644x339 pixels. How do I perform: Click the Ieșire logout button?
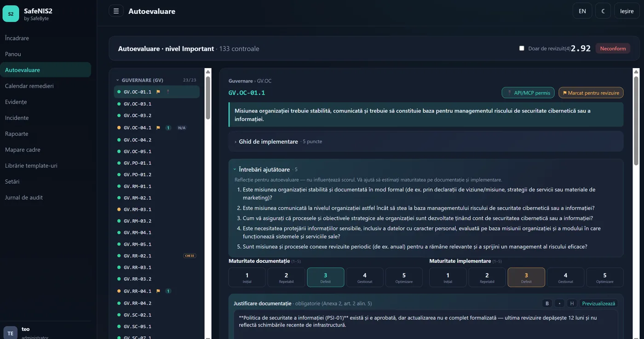[x=627, y=11]
